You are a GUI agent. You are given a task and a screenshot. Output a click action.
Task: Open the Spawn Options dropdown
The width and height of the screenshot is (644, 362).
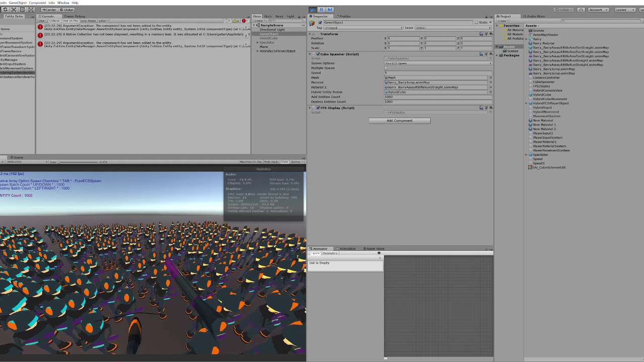tap(437, 63)
